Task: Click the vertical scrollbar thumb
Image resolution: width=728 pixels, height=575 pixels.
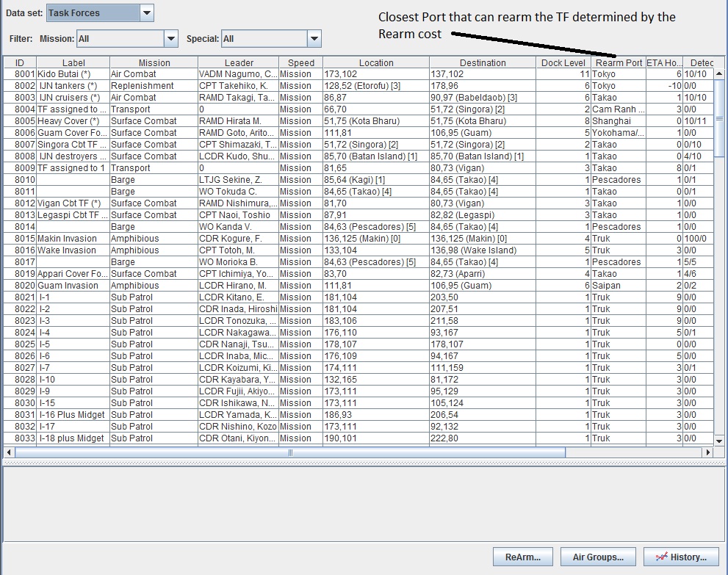Action: point(719,118)
